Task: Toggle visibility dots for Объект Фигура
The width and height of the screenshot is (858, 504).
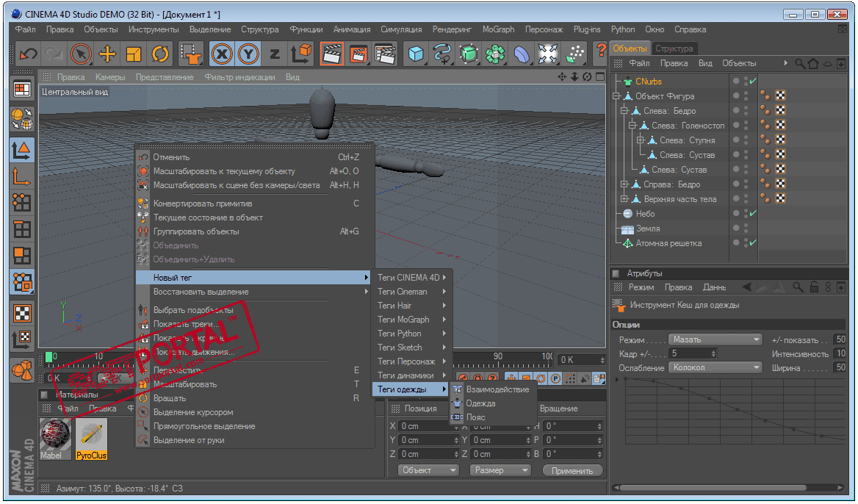Action: 746,96
